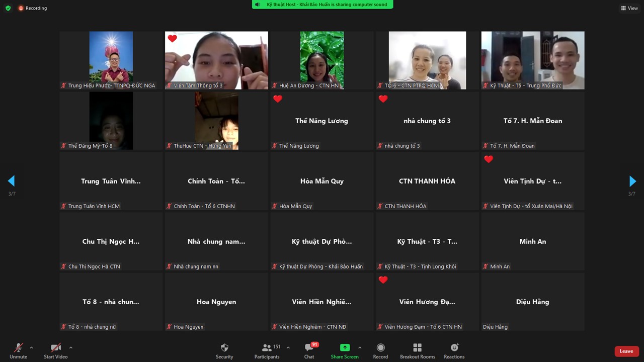The width and height of the screenshot is (644, 362).
Task: Click heart reaction on nhà chung tổ 3 tile
Action: tap(383, 99)
